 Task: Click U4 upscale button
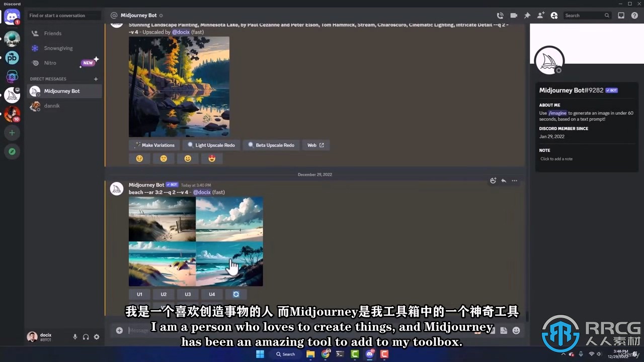[x=212, y=295]
